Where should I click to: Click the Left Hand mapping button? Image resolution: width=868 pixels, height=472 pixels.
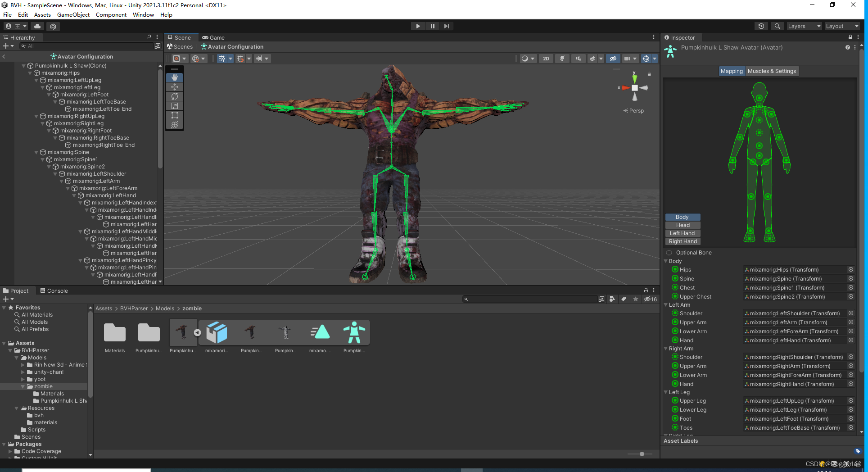[x=682, y=233]
